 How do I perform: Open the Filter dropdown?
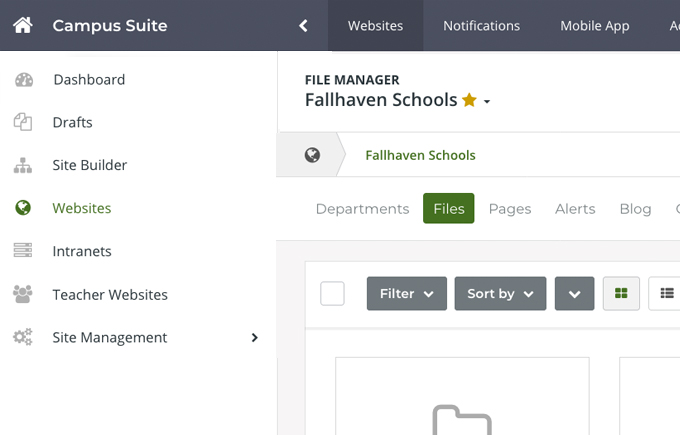(407, 294)
